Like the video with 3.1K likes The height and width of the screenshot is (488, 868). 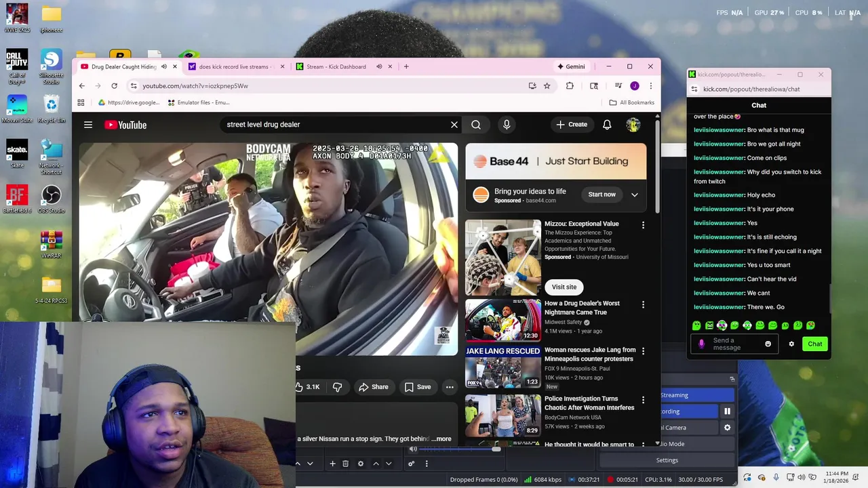[x=307, y=387]
